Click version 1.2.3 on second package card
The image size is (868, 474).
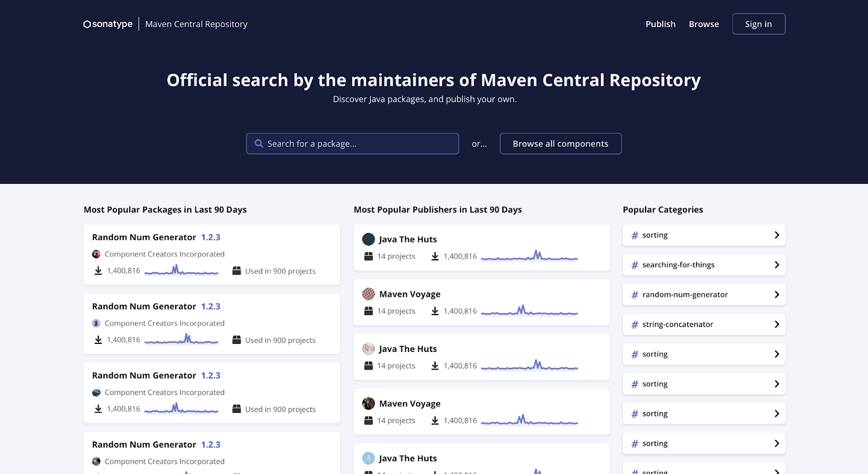[210, 306]
